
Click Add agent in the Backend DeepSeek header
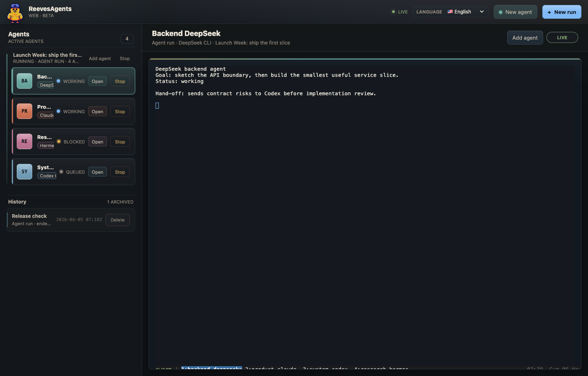525,38
